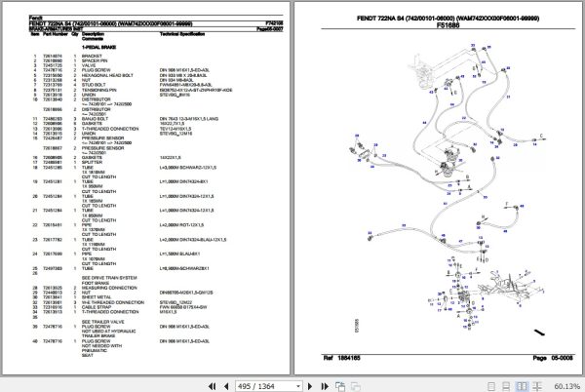Viewport: 585px width, 392px height.
Task: Go to the previous page
Action: 226,386
